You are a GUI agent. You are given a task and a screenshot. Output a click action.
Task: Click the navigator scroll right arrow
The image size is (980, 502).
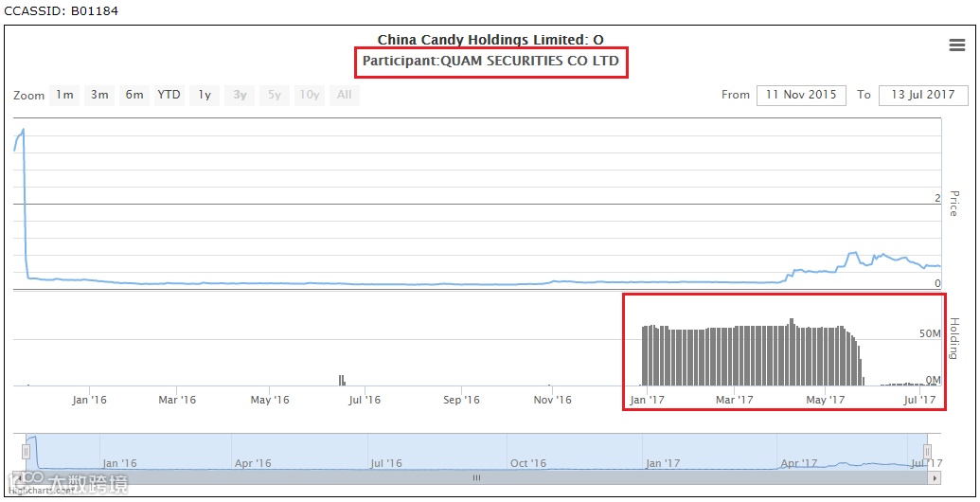[935, 478]
